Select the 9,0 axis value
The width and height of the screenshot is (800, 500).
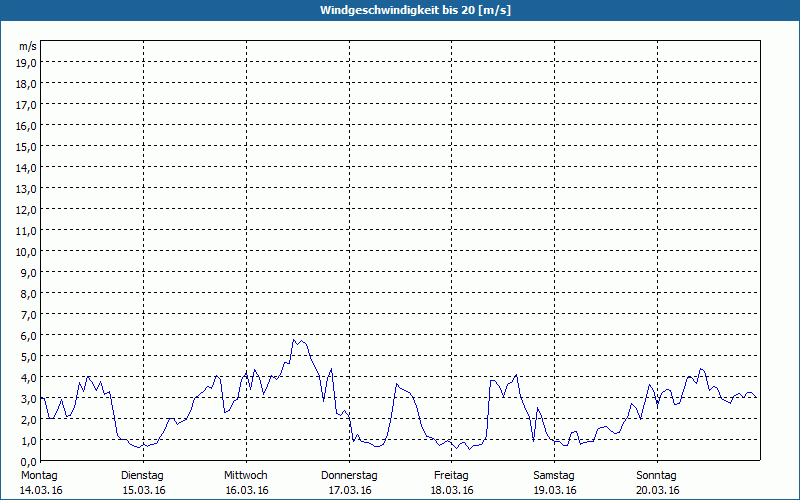[29, 272]
